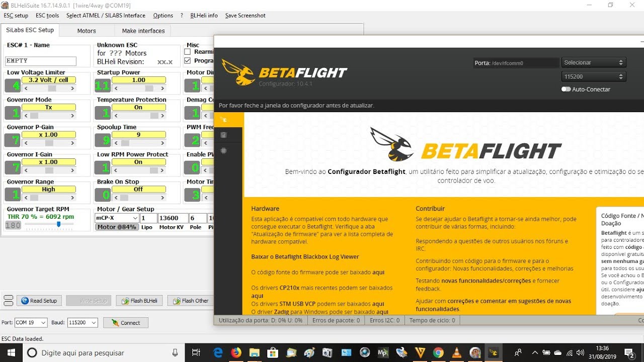Image resolution: width=644 pixels, height=362 pixels.
Task: Click the Governor Target RPM slider
Action: (50, 225)
